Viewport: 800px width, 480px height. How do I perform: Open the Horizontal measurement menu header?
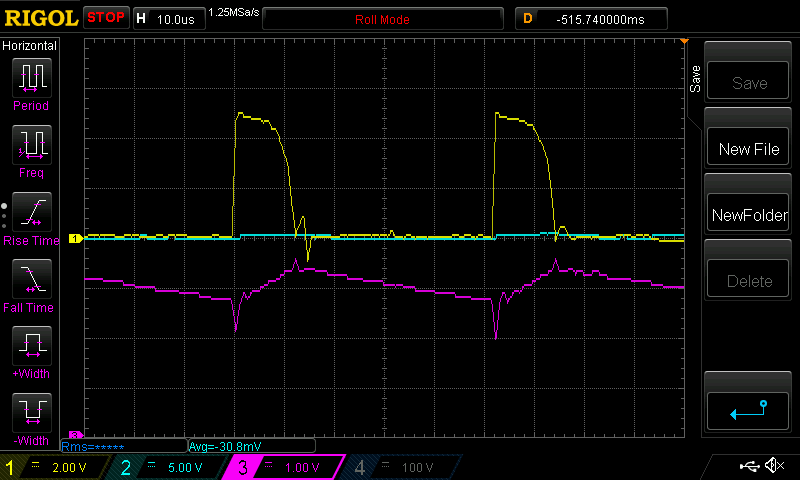30,46
